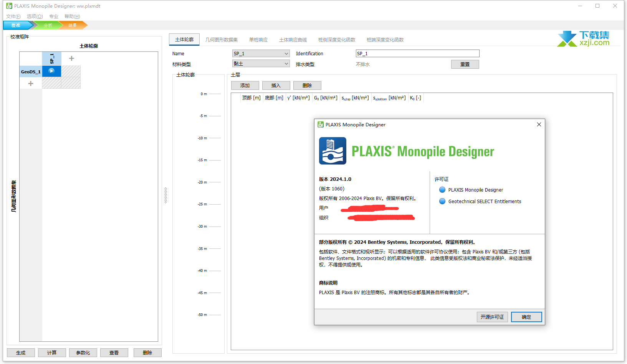The width and height of the screenshot is (627, 364).
Task: Click the splitter handle between the panels
Action: (x=165, y=195)
